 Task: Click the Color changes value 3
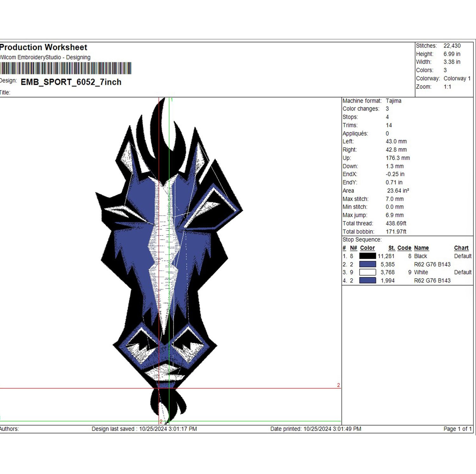(387, 109)
